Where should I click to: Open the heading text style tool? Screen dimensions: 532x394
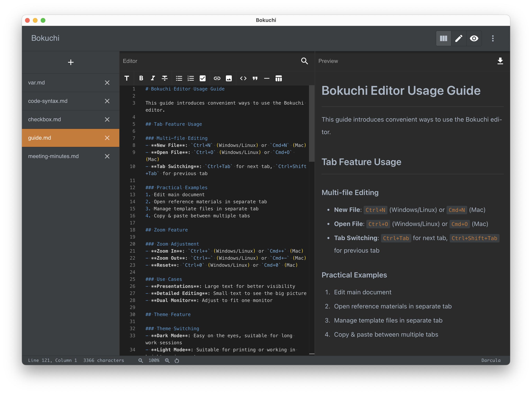click(127, 78)
